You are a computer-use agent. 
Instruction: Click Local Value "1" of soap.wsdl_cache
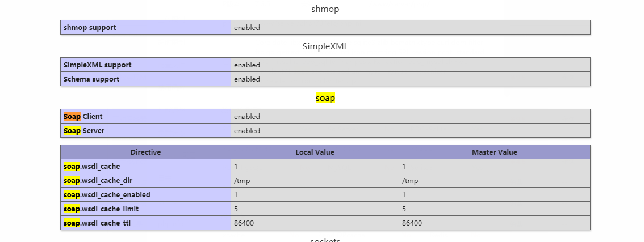click(236, 167)
